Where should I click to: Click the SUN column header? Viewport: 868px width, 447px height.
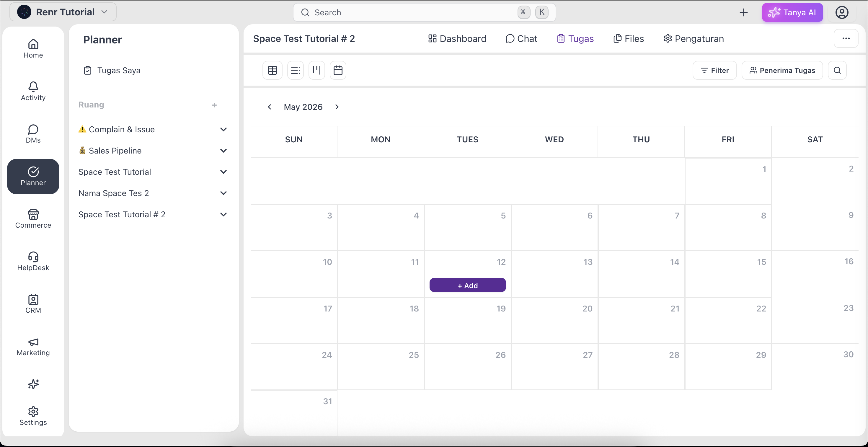coord(294,139)
